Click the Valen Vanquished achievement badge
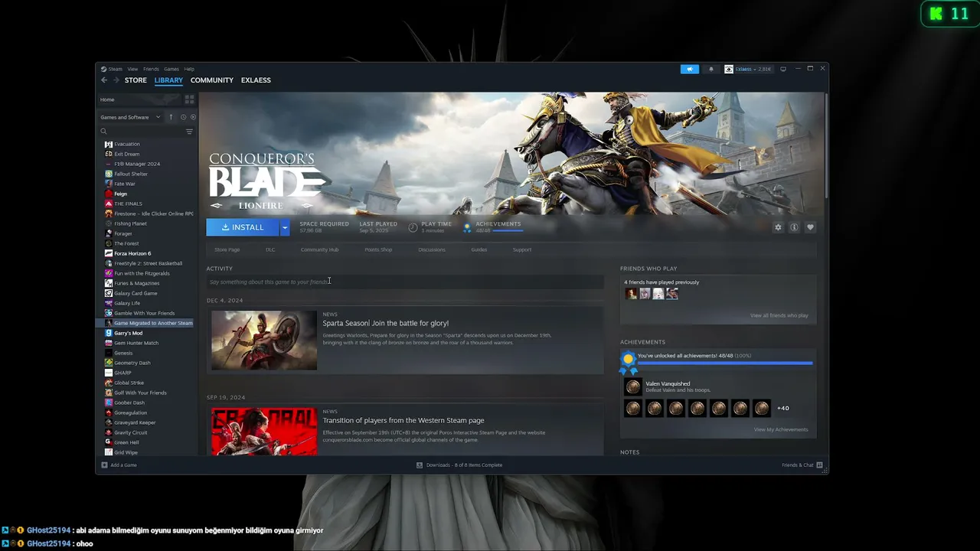The height and width of the screenshot is (551, 980). click(x=632, y=386)
